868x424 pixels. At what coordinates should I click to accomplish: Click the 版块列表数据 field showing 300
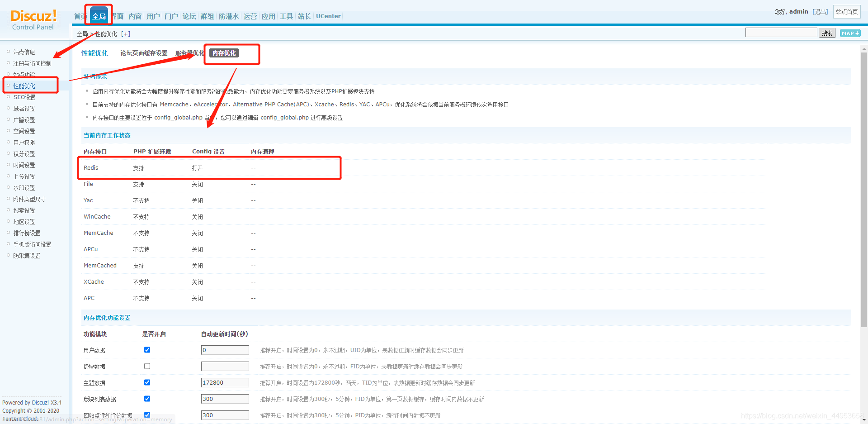coord(225,399)
